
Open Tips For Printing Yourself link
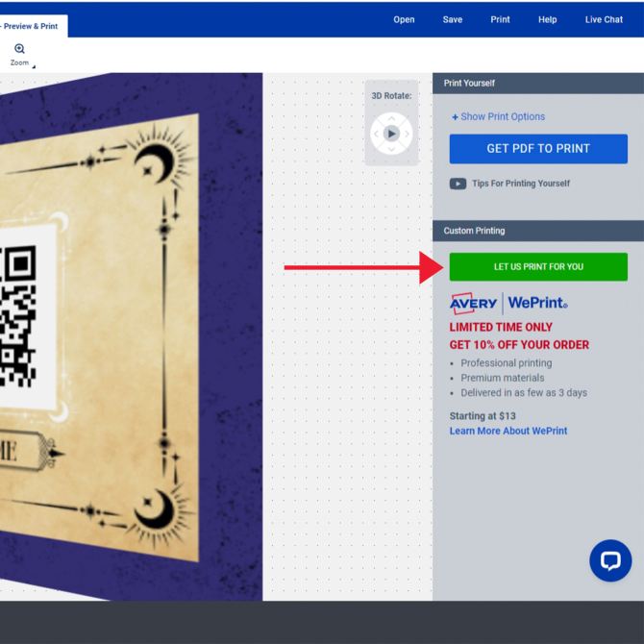521,184
